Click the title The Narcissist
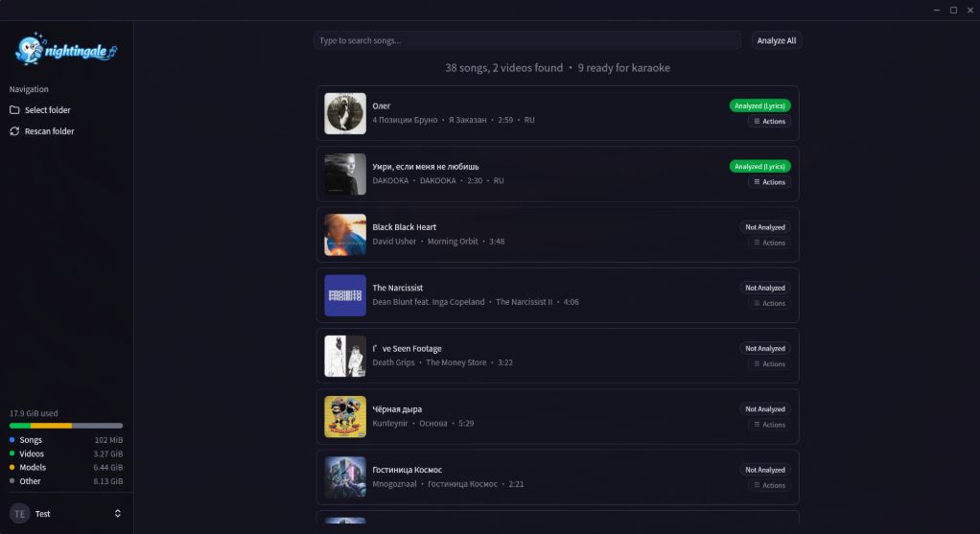 [398, 288]
